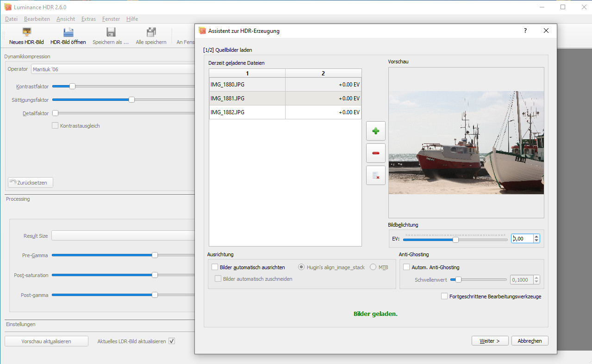Toggle Fortgeschrittene Bearbeitungswerkzeuge checkbox
The height and width of the screenshot is (364, 592).
(444, 296)
